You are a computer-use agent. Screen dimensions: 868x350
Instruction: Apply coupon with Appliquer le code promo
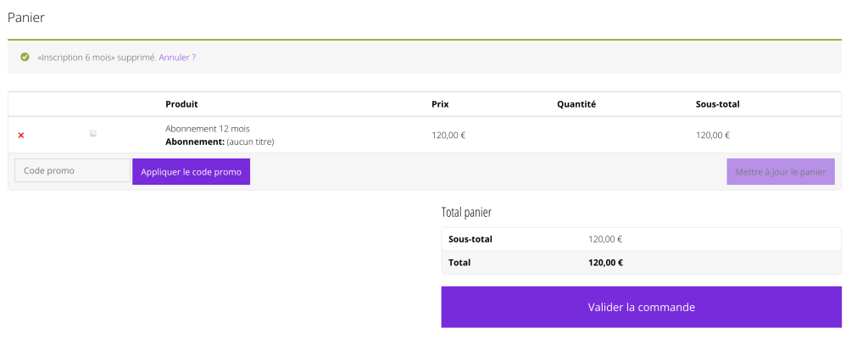point(191,172)
